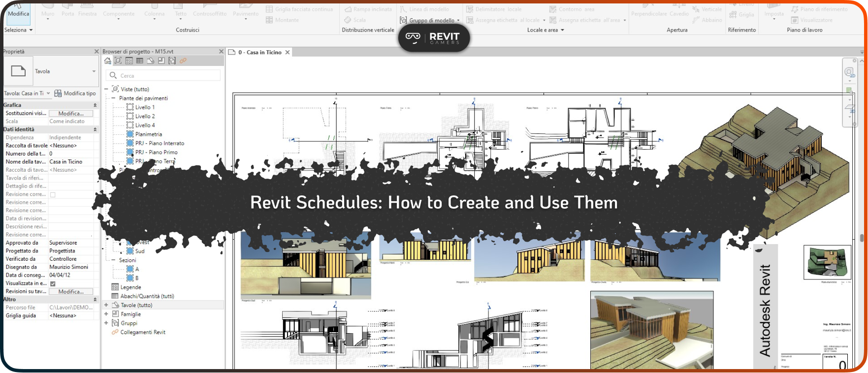Select the Griglia reference tool
This screenshot has height=373, width=868.
point(742,14)
